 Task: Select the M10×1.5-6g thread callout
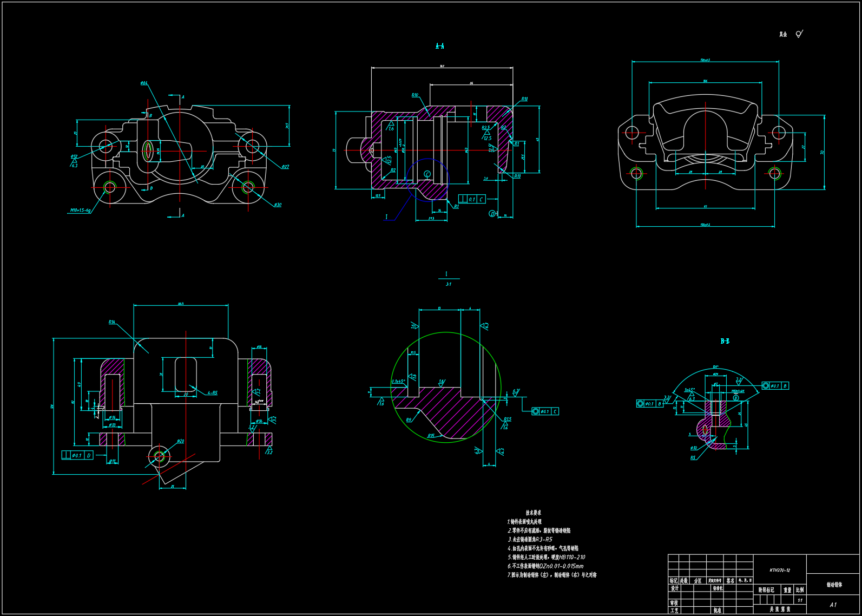click(x=80, y=210)
